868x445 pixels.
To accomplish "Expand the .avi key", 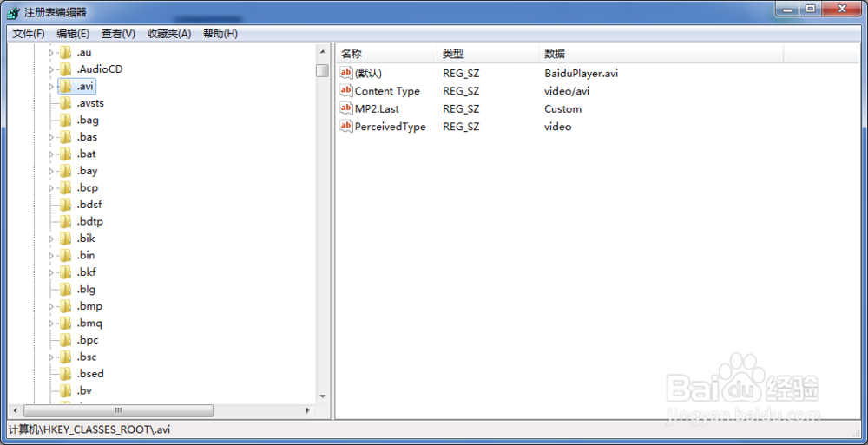I will [x=51, y=87].
